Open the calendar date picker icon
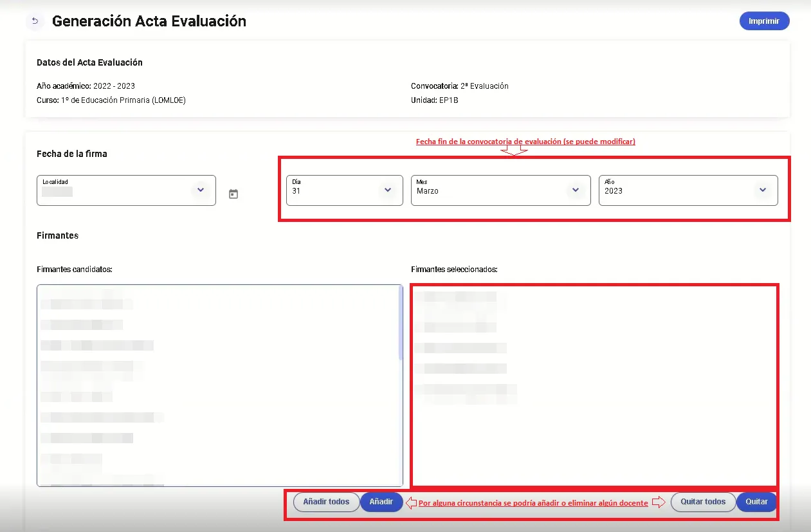Screen dimensions: 811x532 pyautogui.click(x=233, y=194)
